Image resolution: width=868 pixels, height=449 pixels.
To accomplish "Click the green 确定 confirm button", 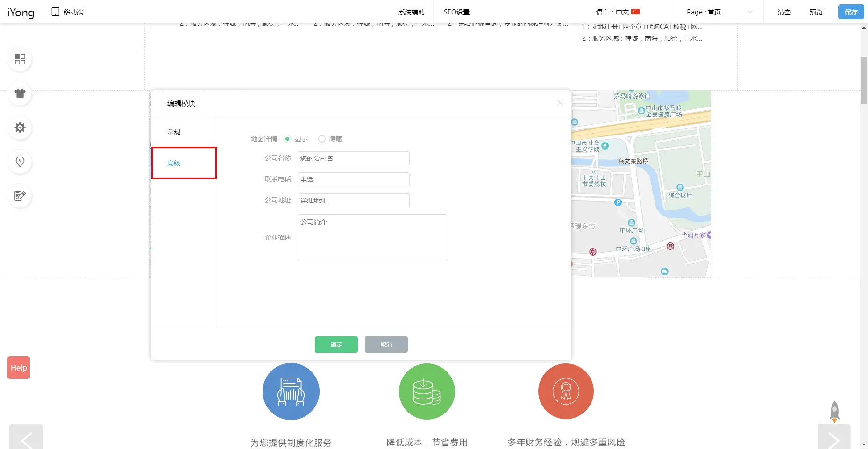I will click(336, 344).
